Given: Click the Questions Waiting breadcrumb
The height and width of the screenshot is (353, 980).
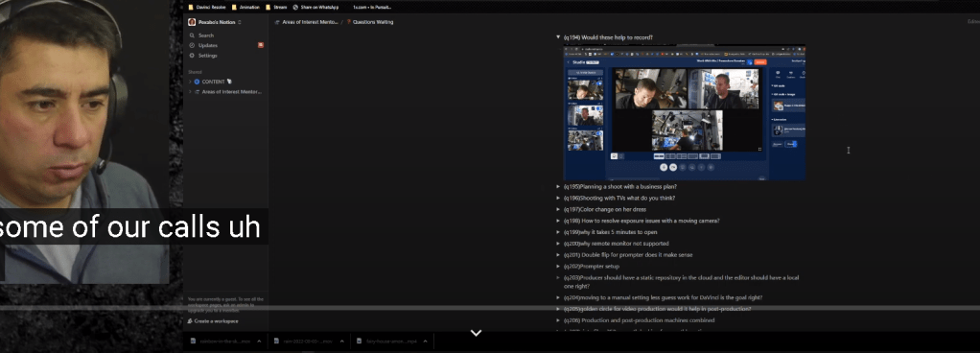Looking at the screenshot, I should point(370,22).
